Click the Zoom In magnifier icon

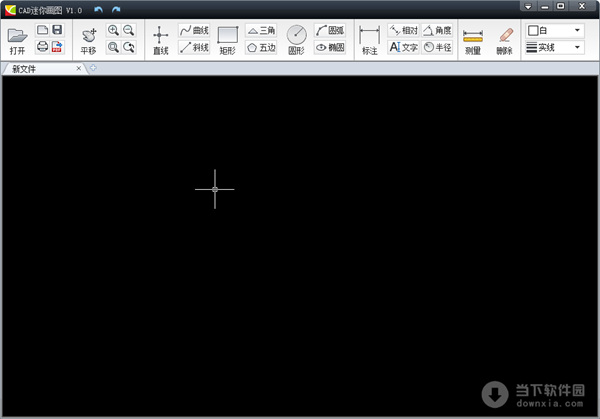pos(113,31)
